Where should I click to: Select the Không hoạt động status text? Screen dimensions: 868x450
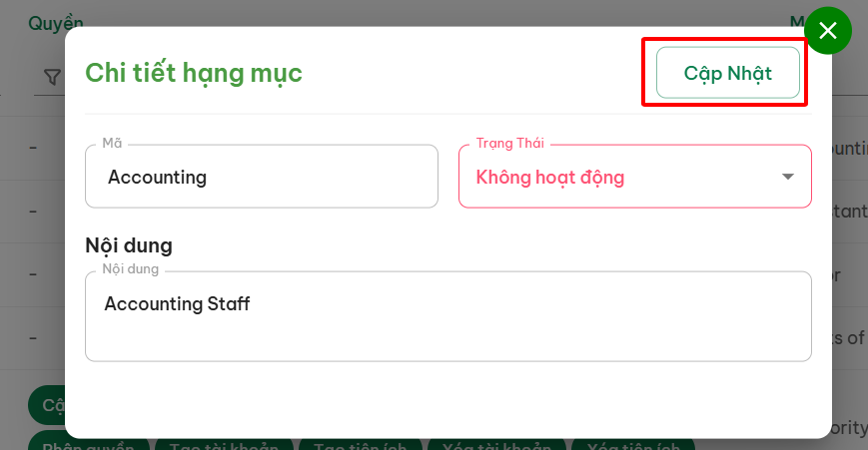(x=549, y=177)
